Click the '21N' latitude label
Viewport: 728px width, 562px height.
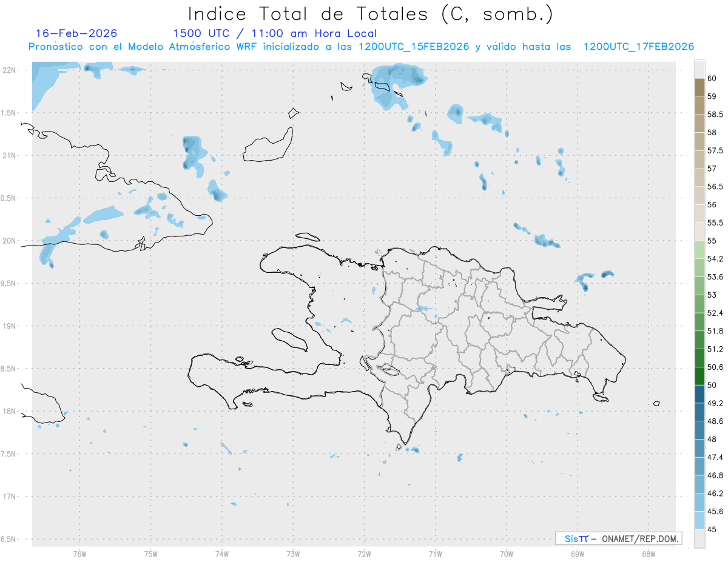[x=10, y=155]
